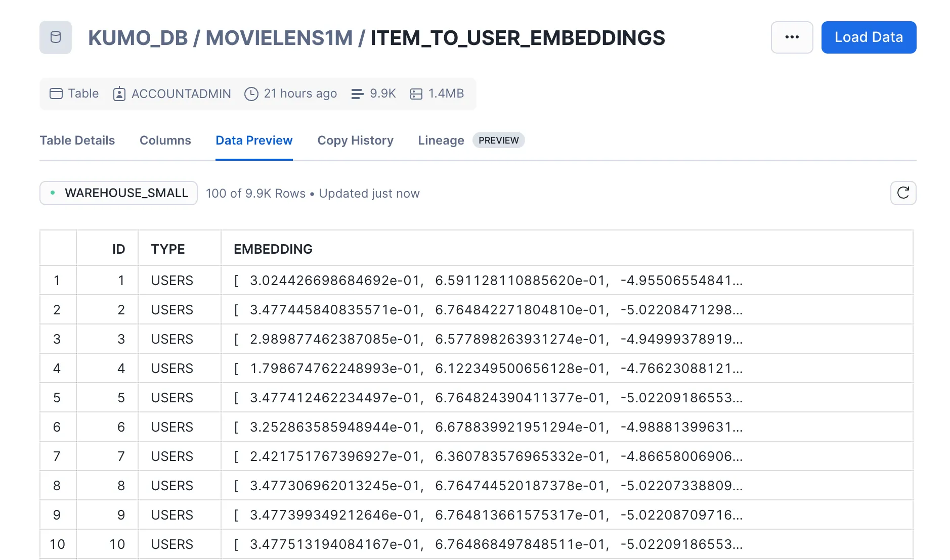This screenshot has height=560, width=950.
Task: Click the EMBEDDING column header
Action: point(273,249)
